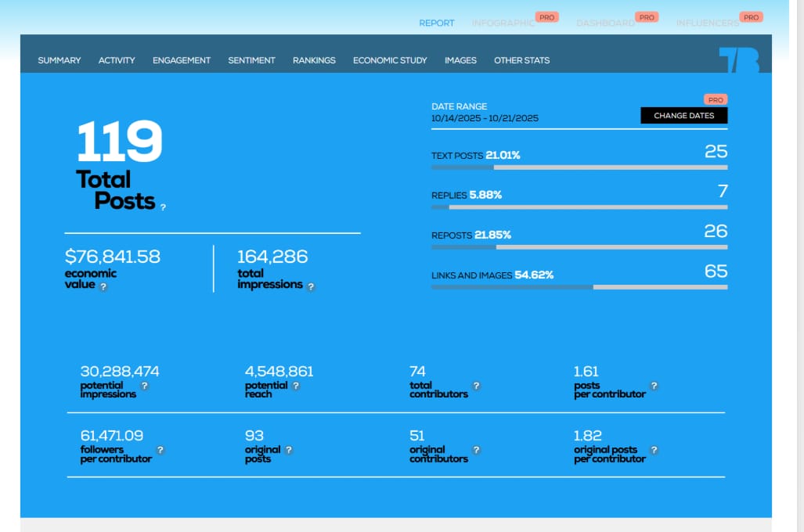Open the Rankings menu item

click(314, 60)
